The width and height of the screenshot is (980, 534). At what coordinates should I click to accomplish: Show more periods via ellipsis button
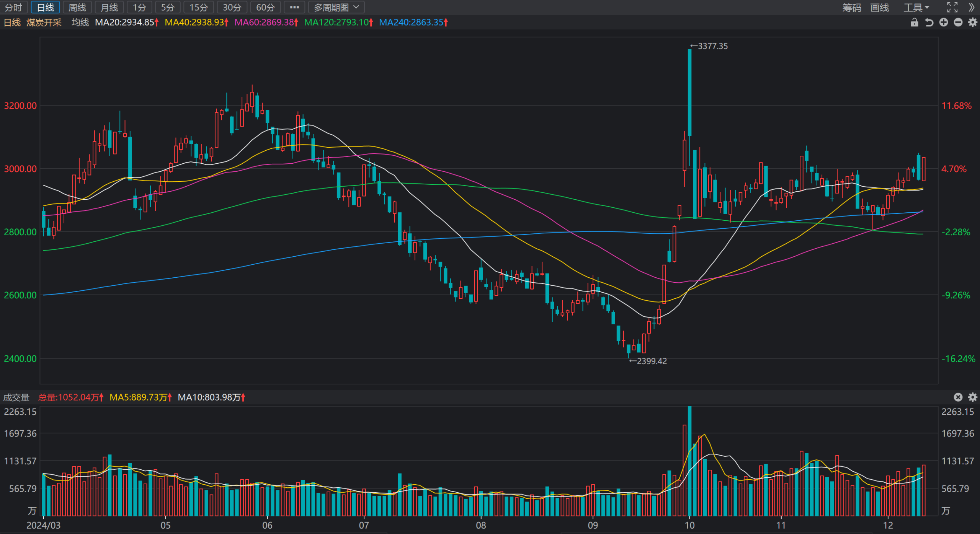(294, 7)
